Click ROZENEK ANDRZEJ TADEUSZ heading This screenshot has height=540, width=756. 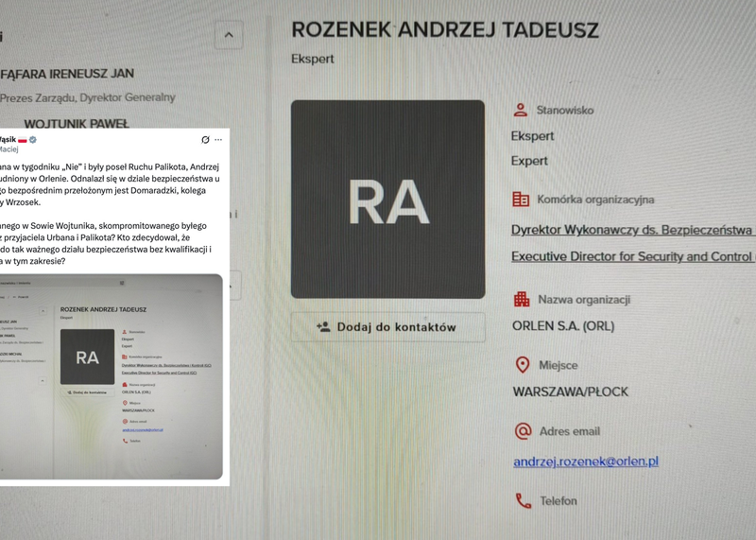pyautogui.click(x=444, y=30)
